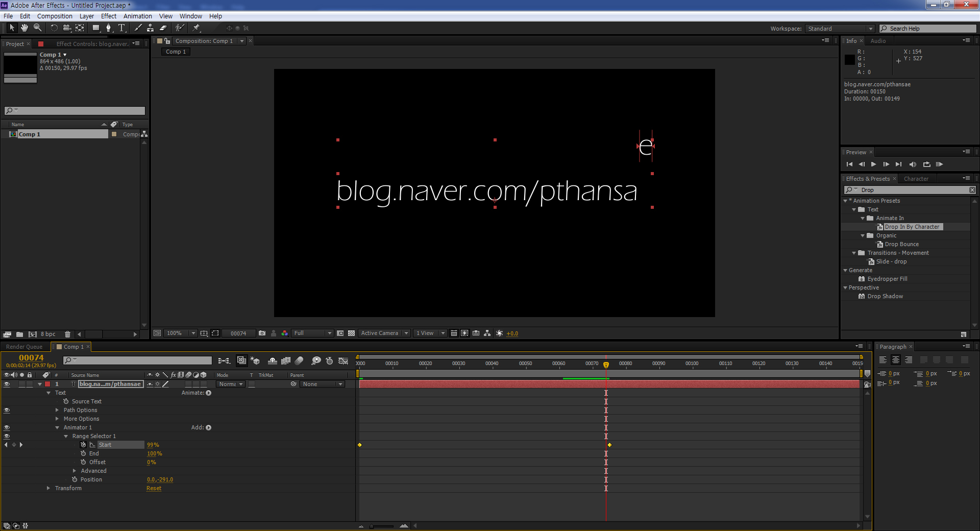The height and width of the screenshot is (531, 980).
Task: Click the red layer label color swatch
Action: [47, 384]
